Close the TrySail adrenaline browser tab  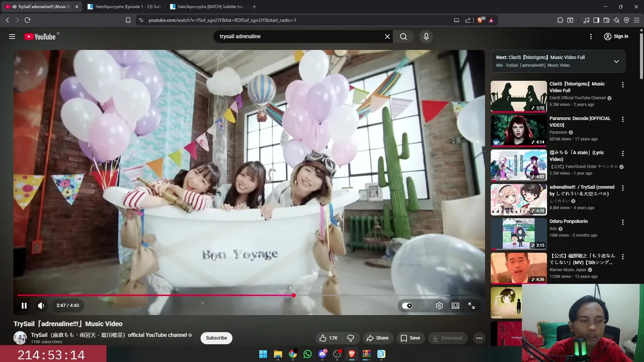click(76, 7)
